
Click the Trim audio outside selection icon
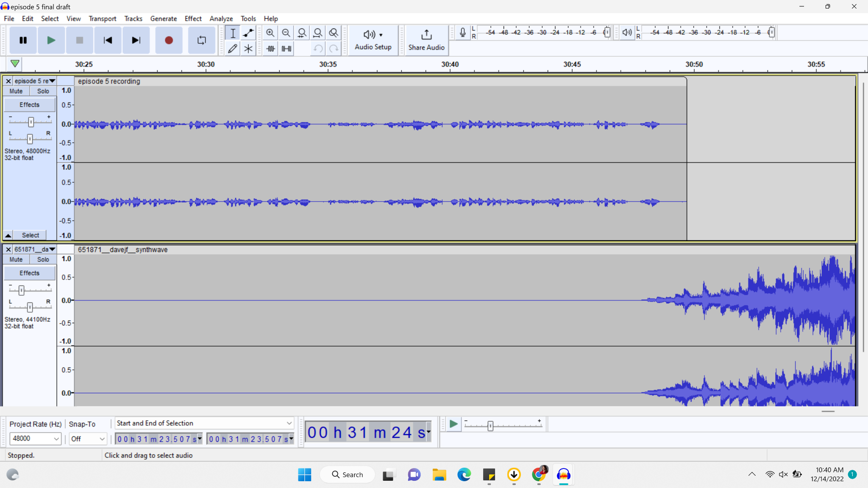[270, 49]
